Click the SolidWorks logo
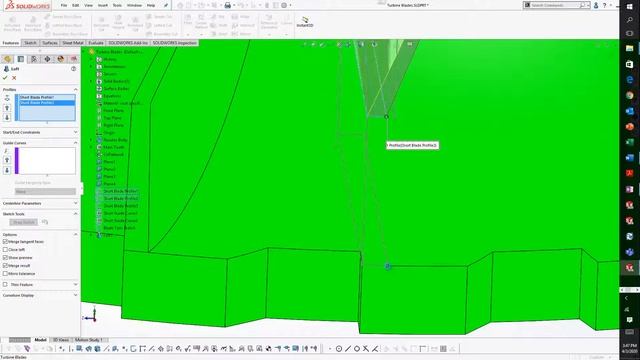Image resolution: width=640 pixels, height=360 pixels. (28, 6)
